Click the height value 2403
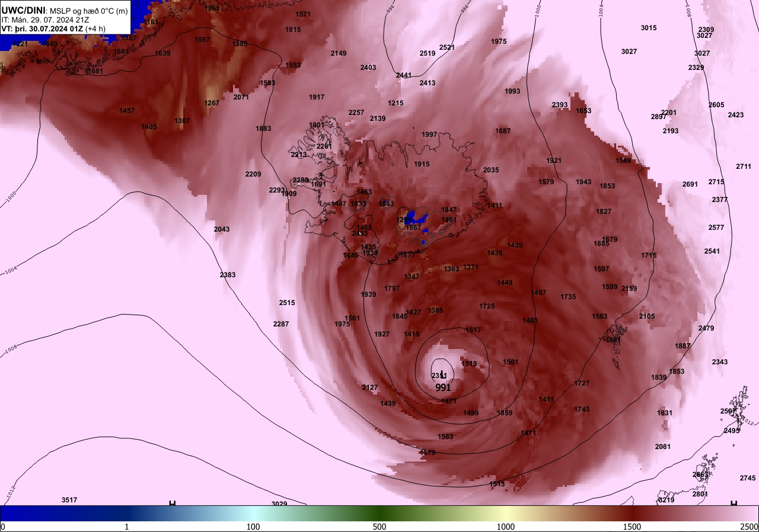The height and width of the screenshot is (532, 759). click(x=368, y=68)
